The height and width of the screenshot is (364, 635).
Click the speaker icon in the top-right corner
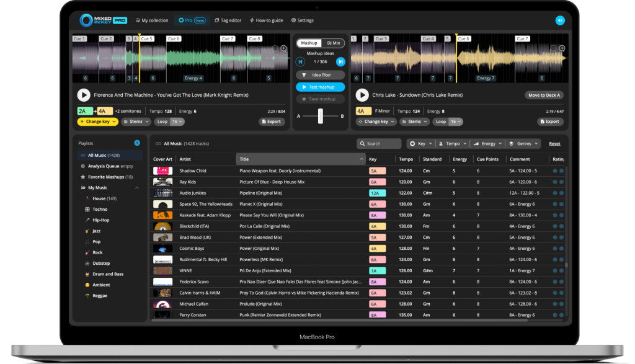tap(560, 20)
